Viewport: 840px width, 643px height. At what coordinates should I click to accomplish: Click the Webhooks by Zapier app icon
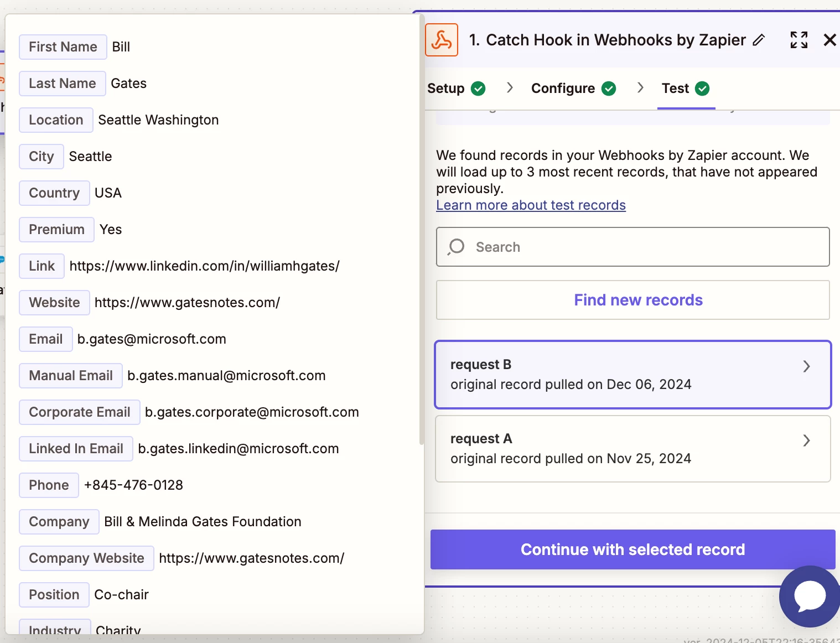click(442, 40)
